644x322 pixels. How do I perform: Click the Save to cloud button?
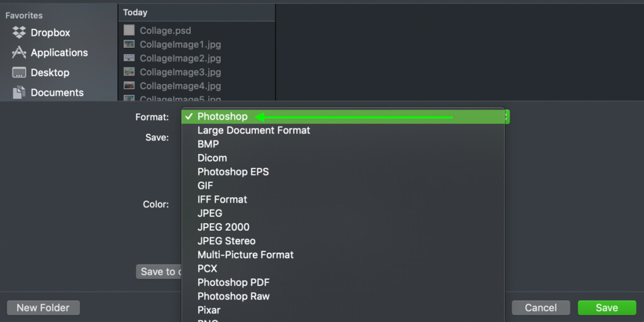tap(159, 272)
